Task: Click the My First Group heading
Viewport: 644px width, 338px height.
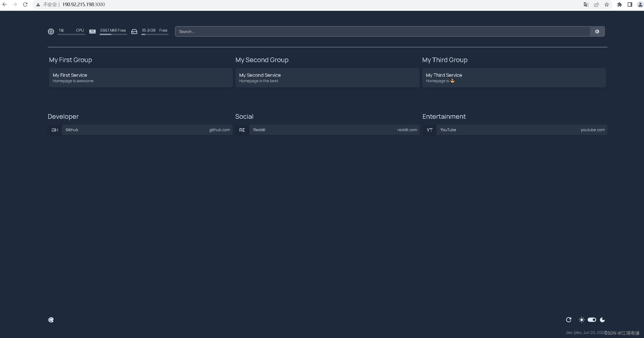Action: pos(70,60)
